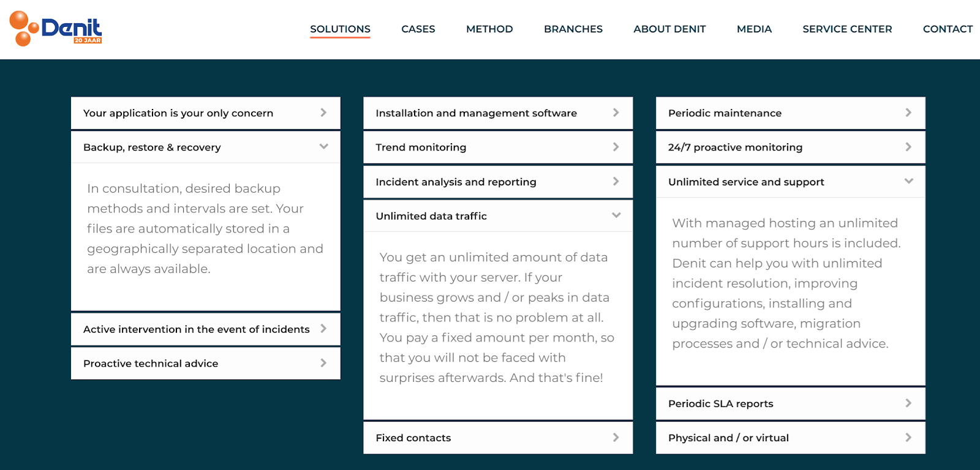Expand 'Periodic SLA reports' item
The height and width of the screenshot is (470, 980).
[791, 403]
